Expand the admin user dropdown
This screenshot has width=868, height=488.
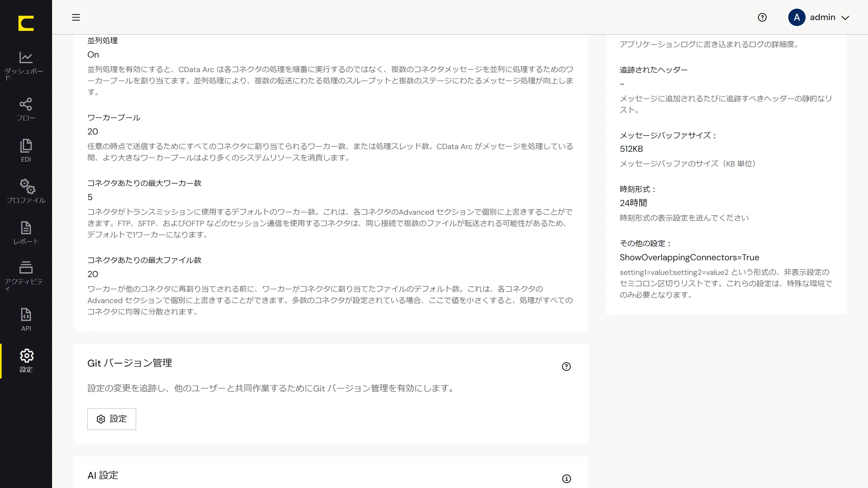[x=845, y=18]
